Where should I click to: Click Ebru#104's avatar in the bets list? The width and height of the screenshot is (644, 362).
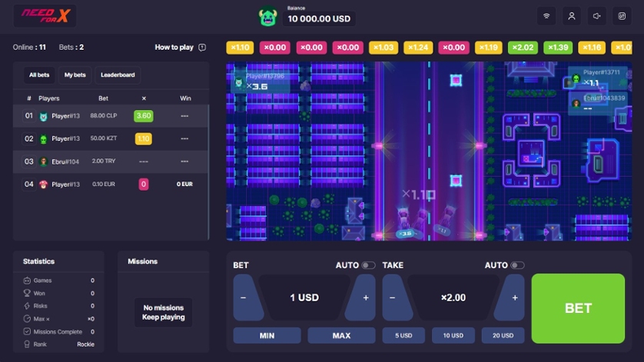pyautogui.click(x=44, y=162)
